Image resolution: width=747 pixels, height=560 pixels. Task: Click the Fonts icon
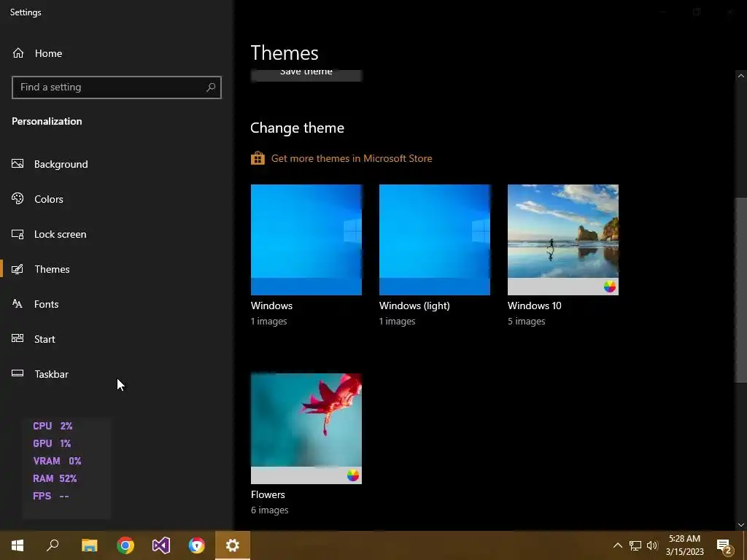pos(18,304)
